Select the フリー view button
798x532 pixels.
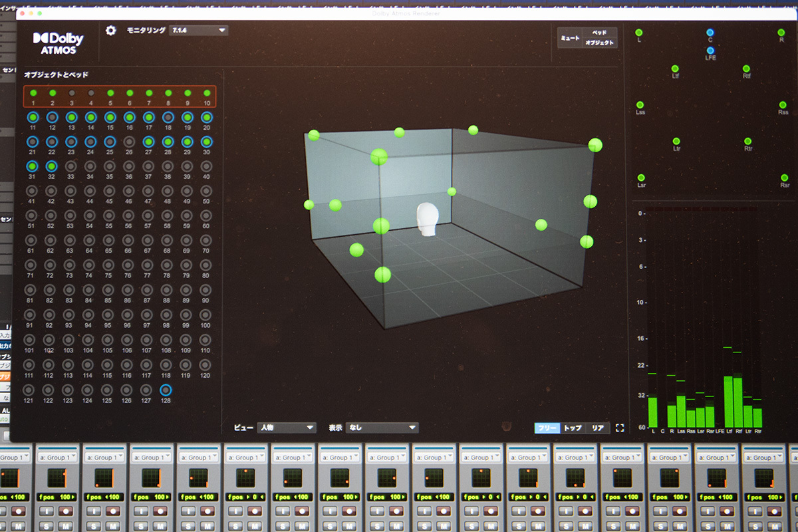[547, 428]
